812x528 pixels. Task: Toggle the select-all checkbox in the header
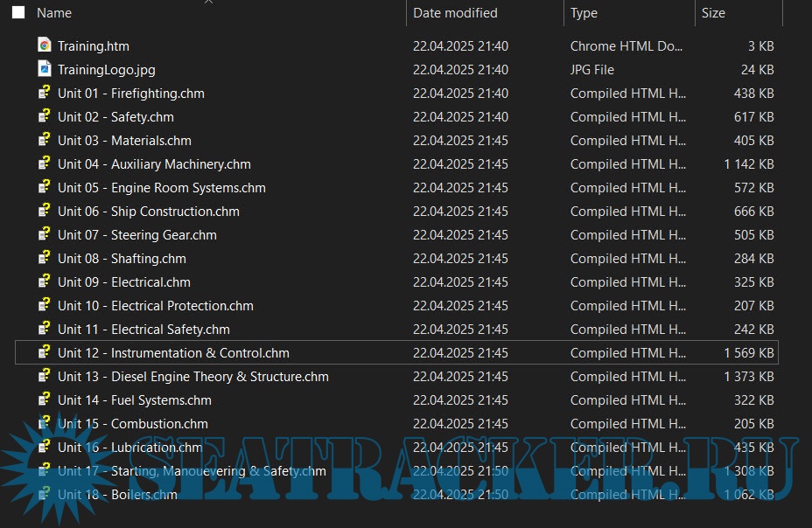18,13
